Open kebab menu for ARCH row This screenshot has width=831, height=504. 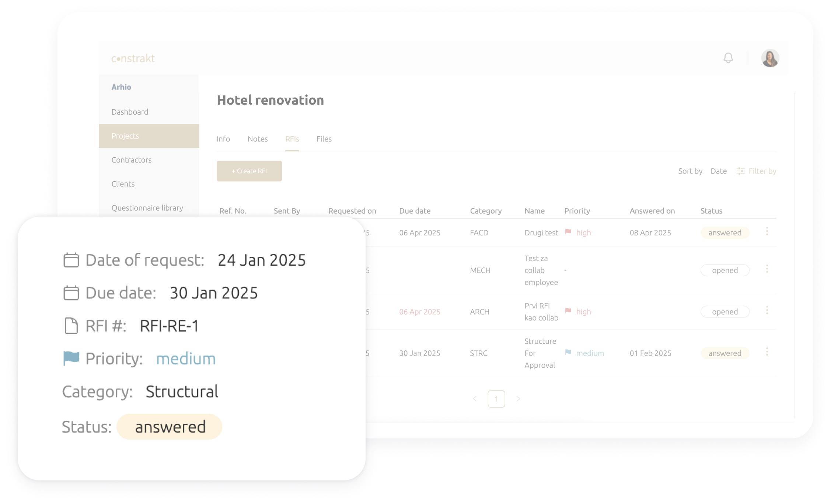[x=767, y=311]
